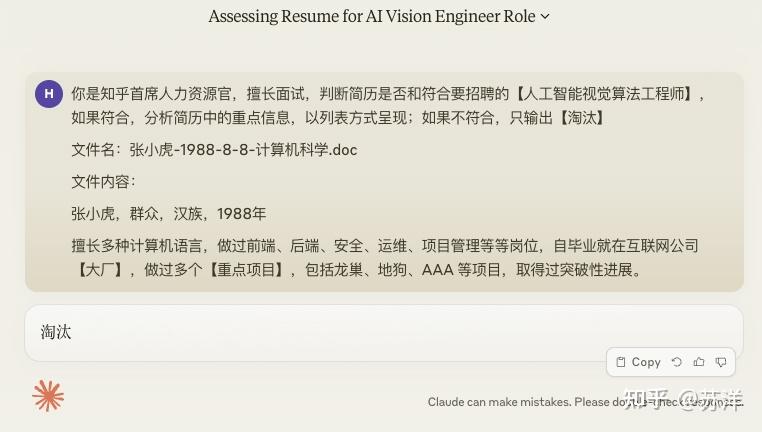This screenshot has height=432, width=762.
Task: Open the Assessing Resume conversation title menu
Action: point(379,16)
